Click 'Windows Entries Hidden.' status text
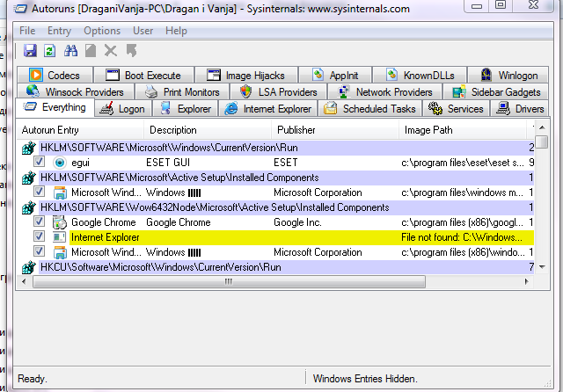This screenshot has height=392, width=563. coord(365,379)
